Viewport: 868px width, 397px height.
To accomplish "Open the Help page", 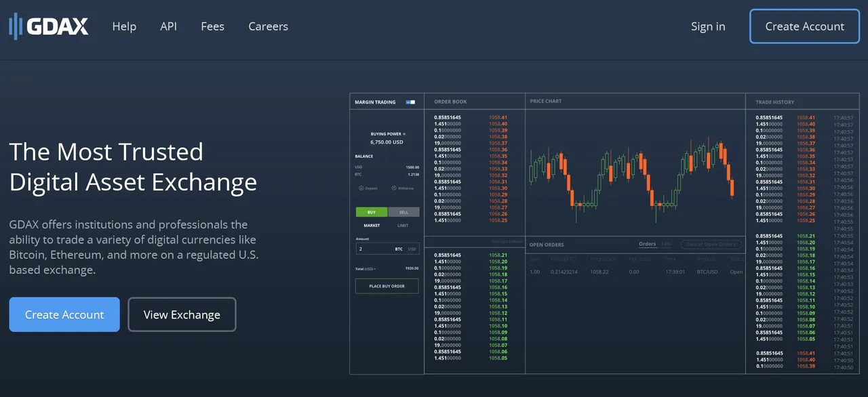I will point(124,26).
